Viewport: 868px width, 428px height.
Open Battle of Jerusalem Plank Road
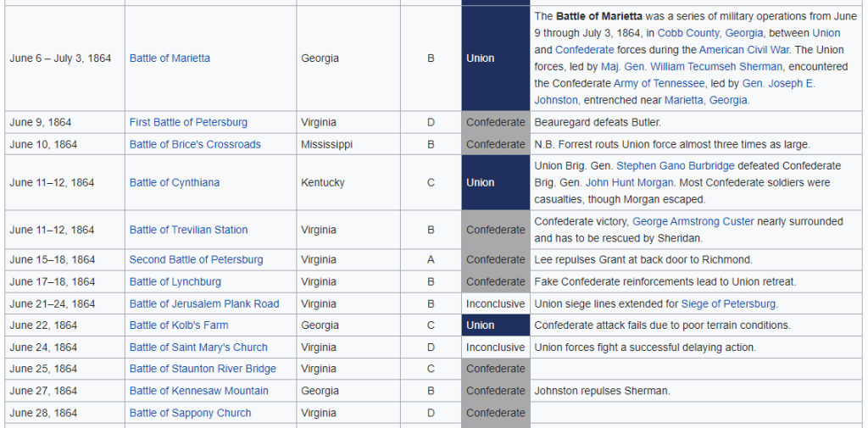[203, 303]
